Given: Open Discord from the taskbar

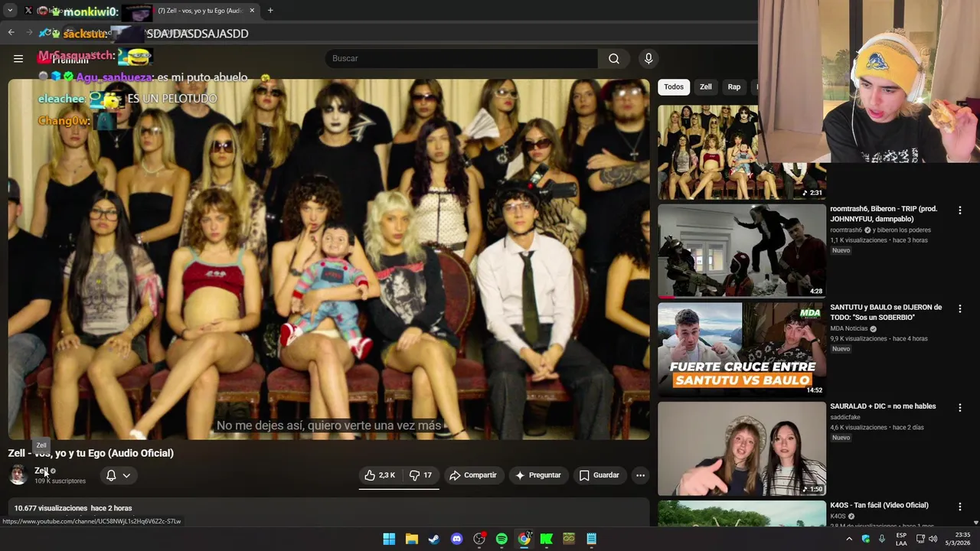Looking at the screenshot, I should pyautogui.click(x=456, y=539).
